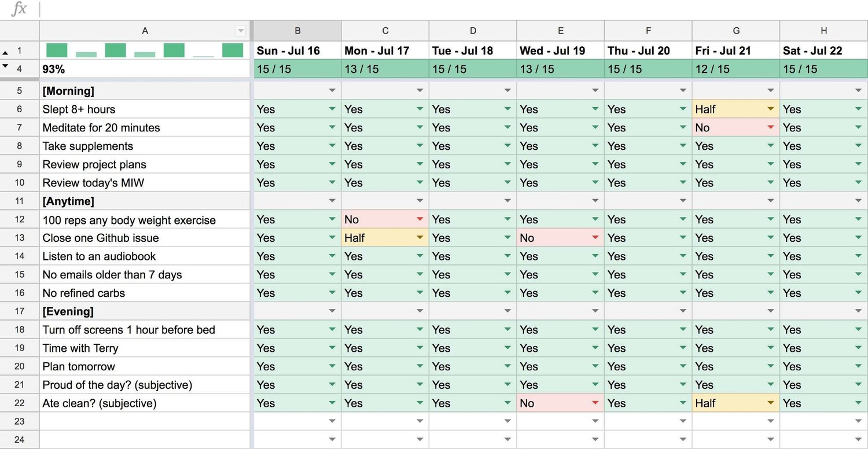Viewport: 868px width, 449px height.
Task: Expand hidden rows using down arrow at row 4
Action: (x=6, y=67)
